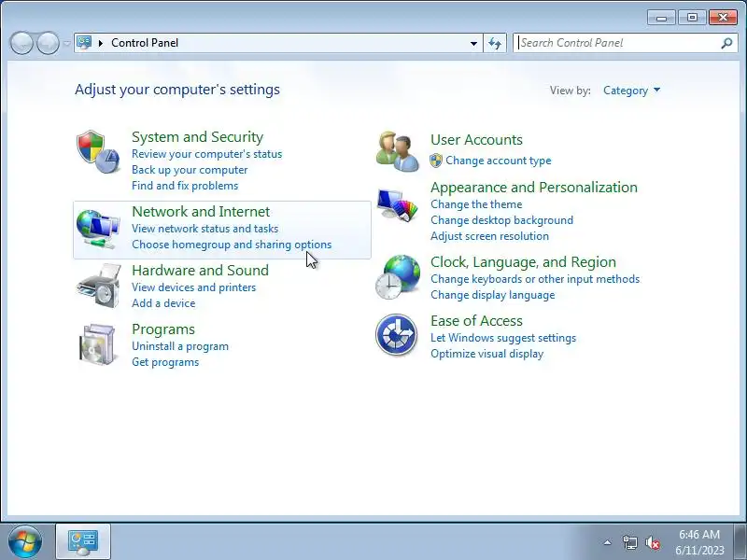This screenshot has width=747, height=560.
Task: Open the User Accounts people icon
Action: 398,151
